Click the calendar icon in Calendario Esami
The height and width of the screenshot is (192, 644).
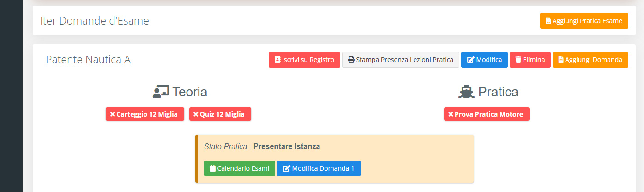212,168
